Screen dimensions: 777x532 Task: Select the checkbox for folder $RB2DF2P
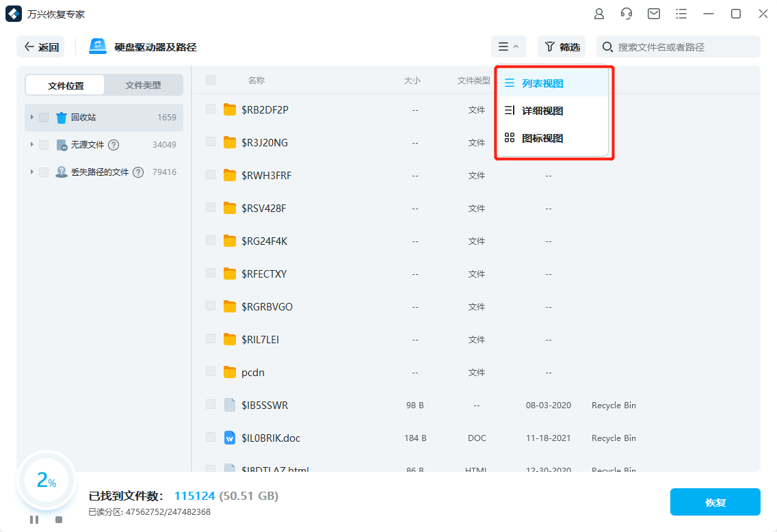coord(210,109)
